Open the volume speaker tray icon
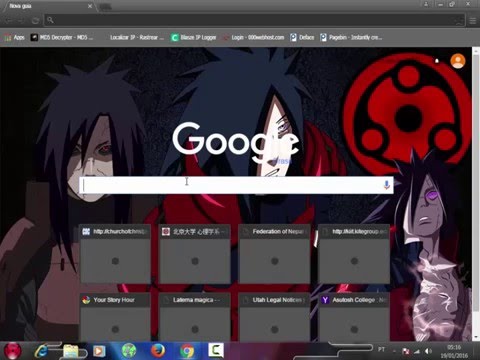The height and width of the screenshot is (360, 480). (x=428, y=351)
